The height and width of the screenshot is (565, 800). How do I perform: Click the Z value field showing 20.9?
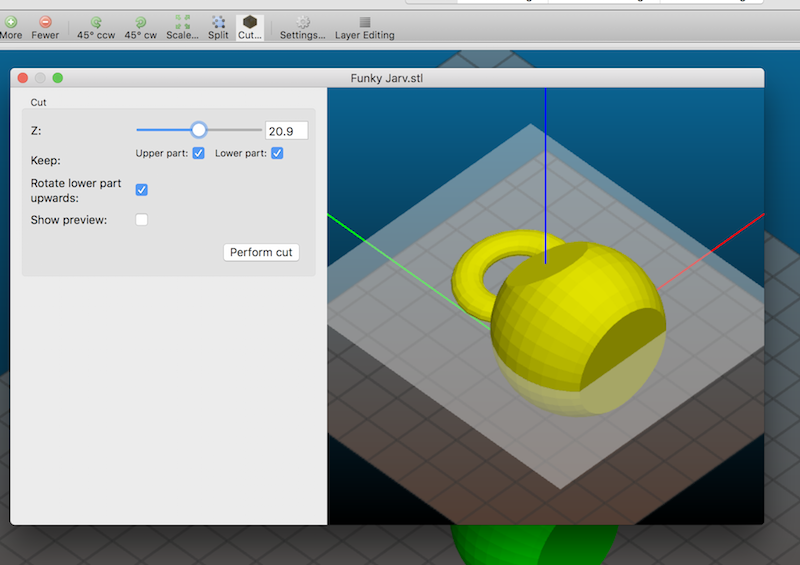[x=286, y=131]
